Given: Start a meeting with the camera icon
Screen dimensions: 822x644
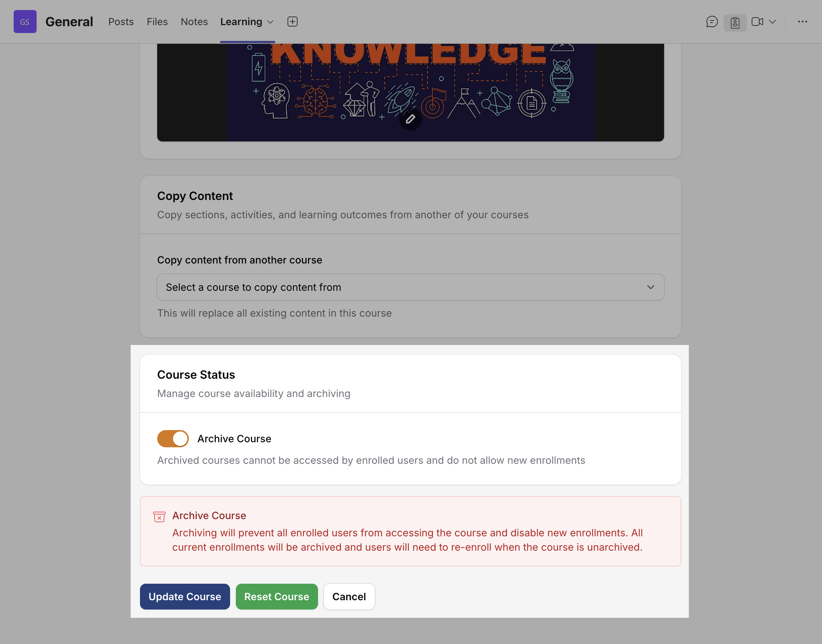Looking at the screenshot, I should point(757,22).
